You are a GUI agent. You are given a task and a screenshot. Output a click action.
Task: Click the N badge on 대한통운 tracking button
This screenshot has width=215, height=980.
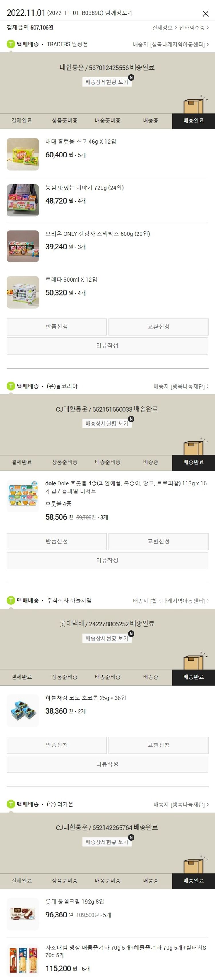tap(131, 77)
